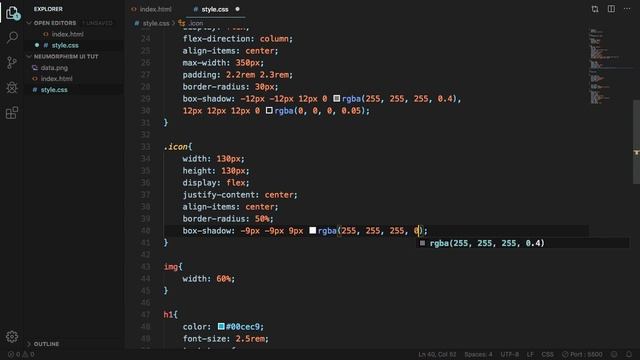Viewport: 640px width, 360px height.
Task: Click the .icon breadcrumb segment
Action: (196, 23)
